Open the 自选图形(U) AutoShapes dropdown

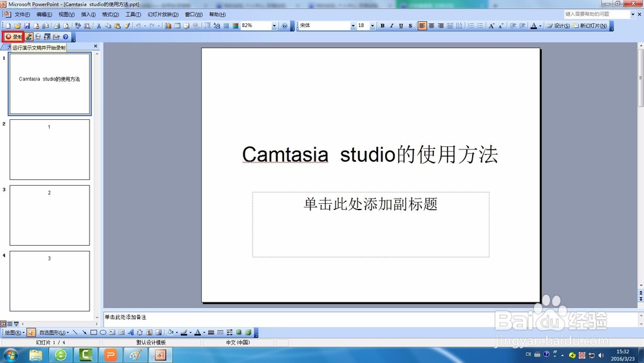(54, 333)
